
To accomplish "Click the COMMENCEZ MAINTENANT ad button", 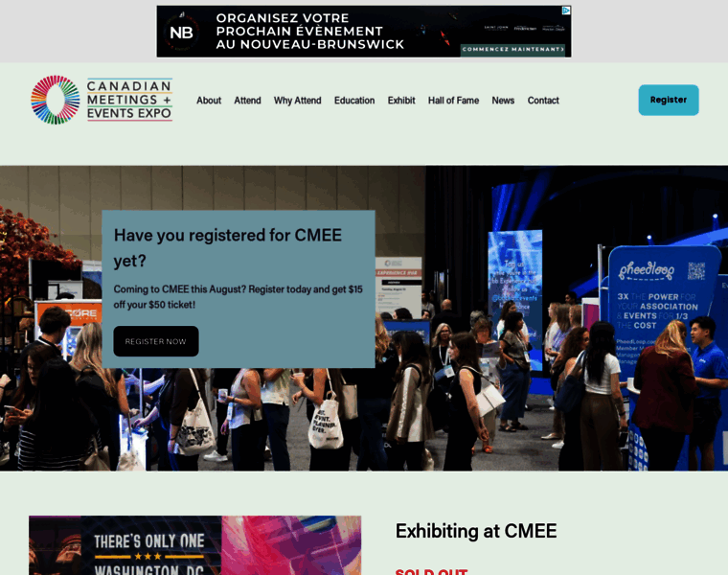I will pos(512,49).
